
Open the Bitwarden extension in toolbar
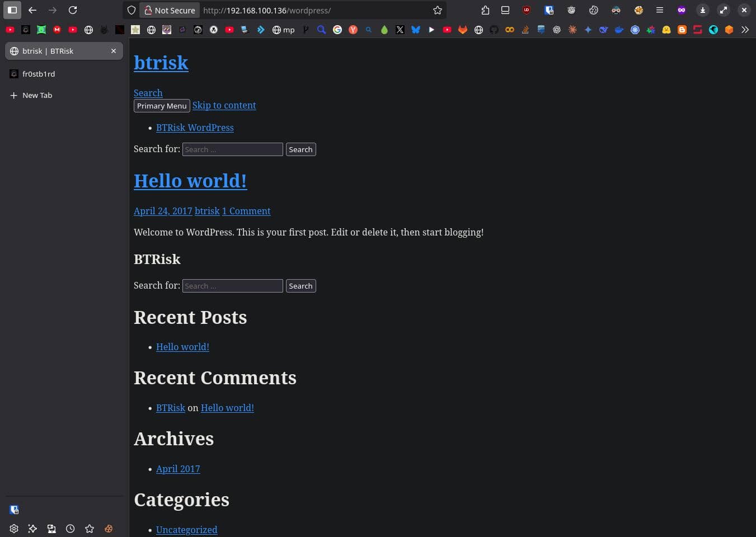[549, 10]
